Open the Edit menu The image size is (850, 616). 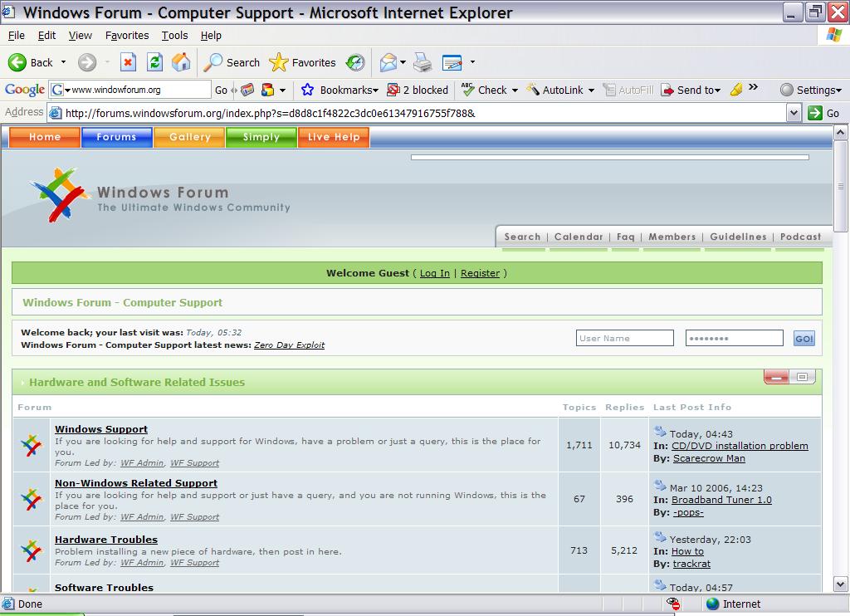(x=46, y=35)
